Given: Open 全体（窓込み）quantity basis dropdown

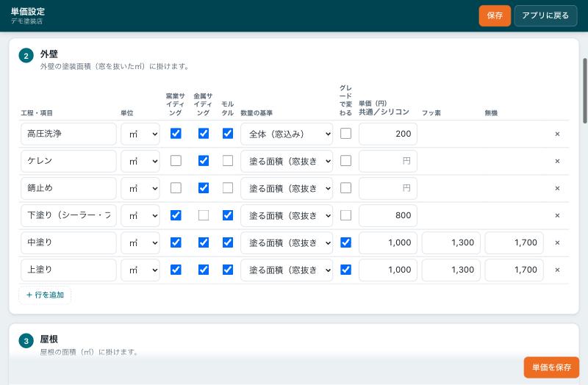Looking at the screenshot, I should (287, 134).
